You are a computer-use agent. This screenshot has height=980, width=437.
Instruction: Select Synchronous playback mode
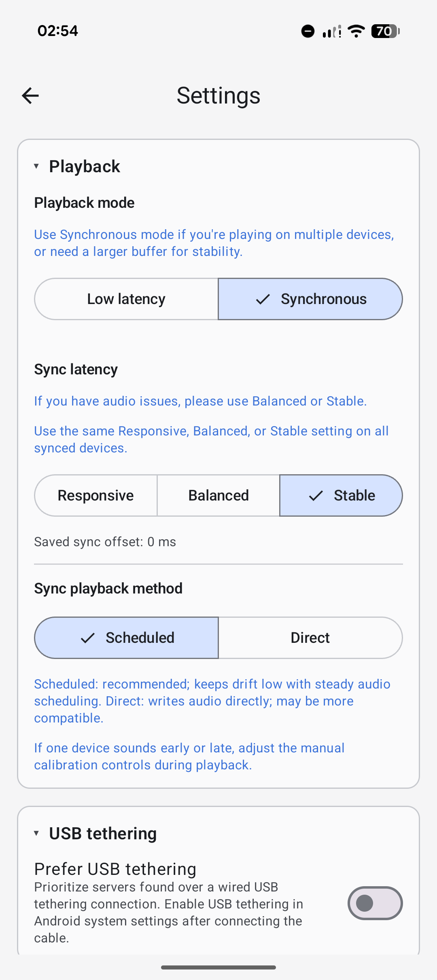click(x=310, y=299)
